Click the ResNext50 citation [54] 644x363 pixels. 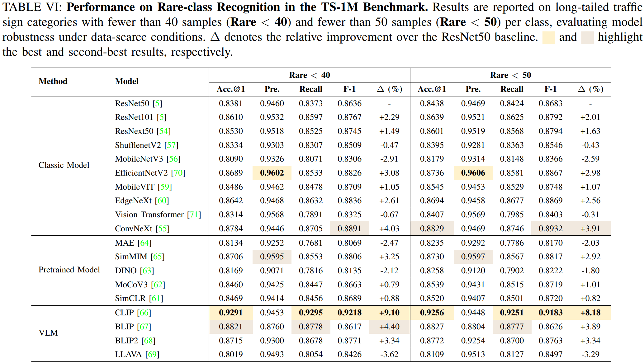(164, 131)
